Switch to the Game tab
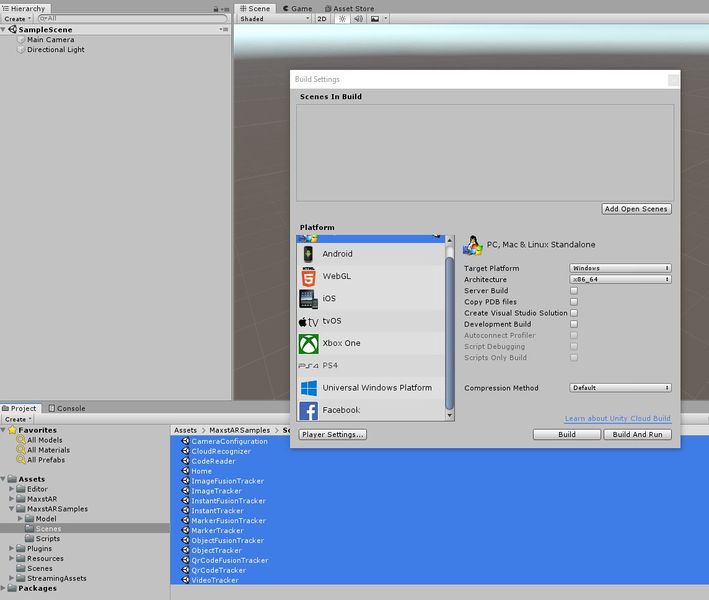709x600 pixels. [298, 9]
